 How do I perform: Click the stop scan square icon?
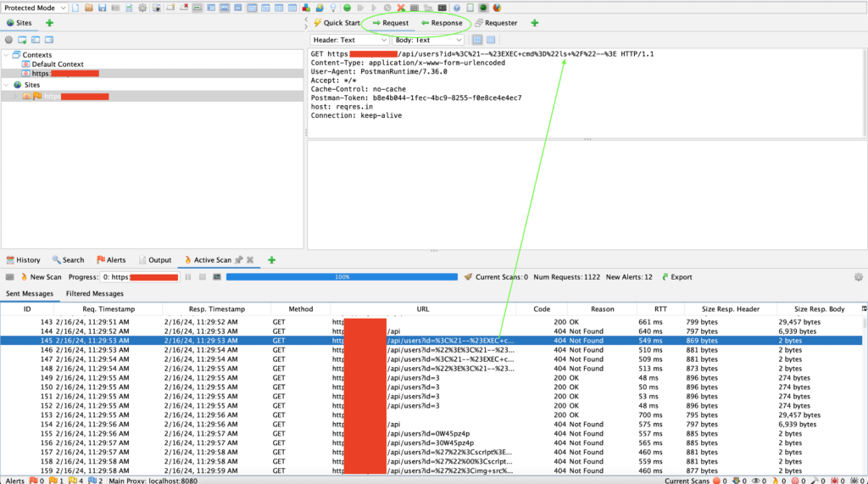(203, 277)
